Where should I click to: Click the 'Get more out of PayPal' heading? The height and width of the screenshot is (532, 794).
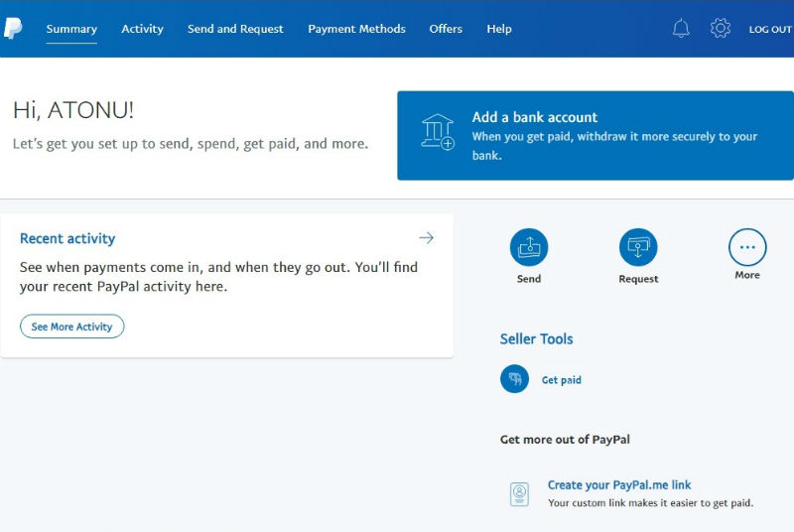coord(565,440)
